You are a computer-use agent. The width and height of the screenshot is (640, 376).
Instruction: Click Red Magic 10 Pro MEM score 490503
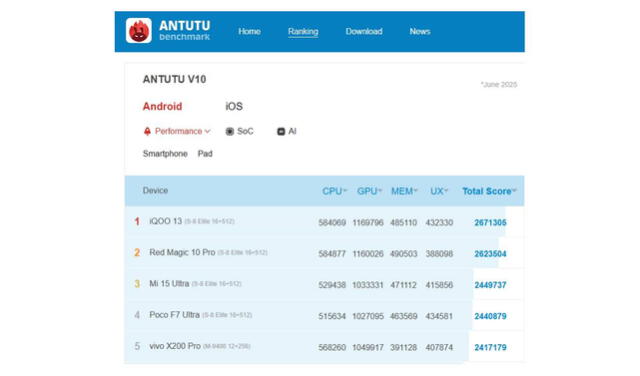[403, 254]
